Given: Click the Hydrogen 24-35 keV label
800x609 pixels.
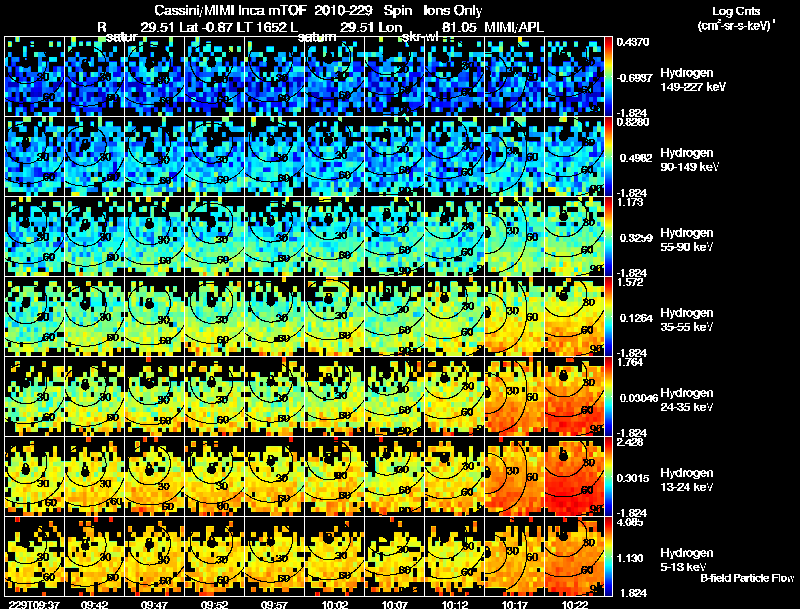Looking at the screenshot, I should tap(687, 400).
